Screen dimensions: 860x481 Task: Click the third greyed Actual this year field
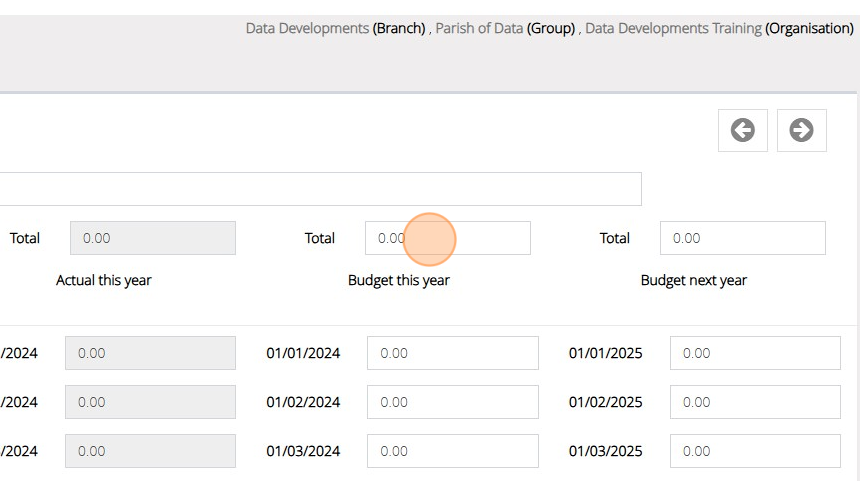coord(150,451)
